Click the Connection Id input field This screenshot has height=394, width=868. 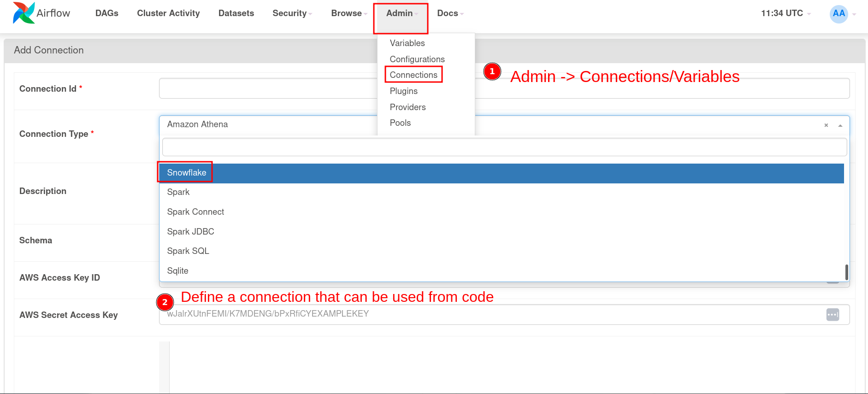click(504, 88)
